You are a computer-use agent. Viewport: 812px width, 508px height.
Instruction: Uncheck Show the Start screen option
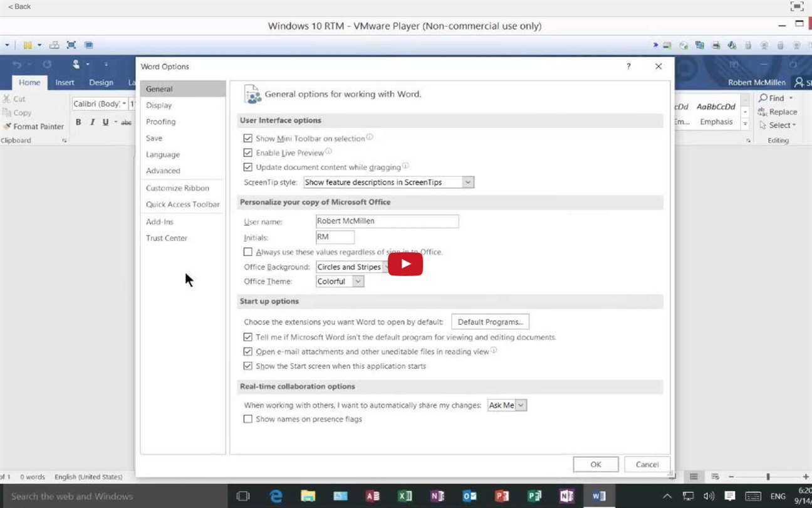coord(248,366)
